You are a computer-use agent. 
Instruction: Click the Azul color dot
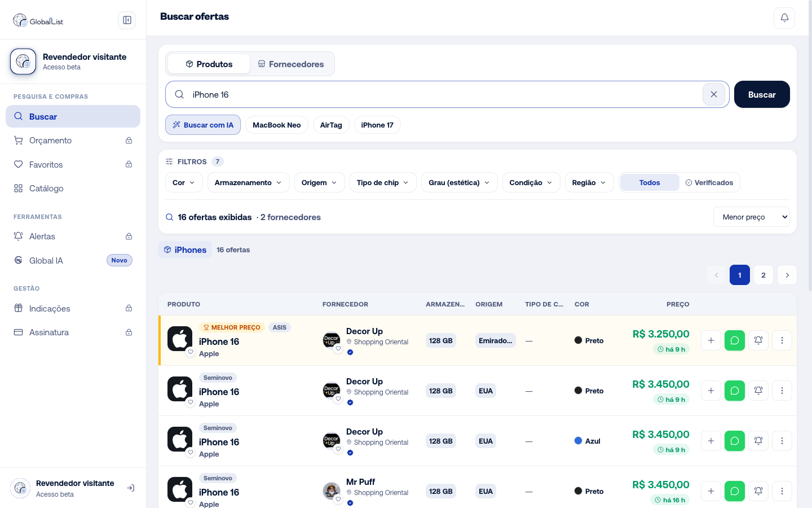coord(578,441)
